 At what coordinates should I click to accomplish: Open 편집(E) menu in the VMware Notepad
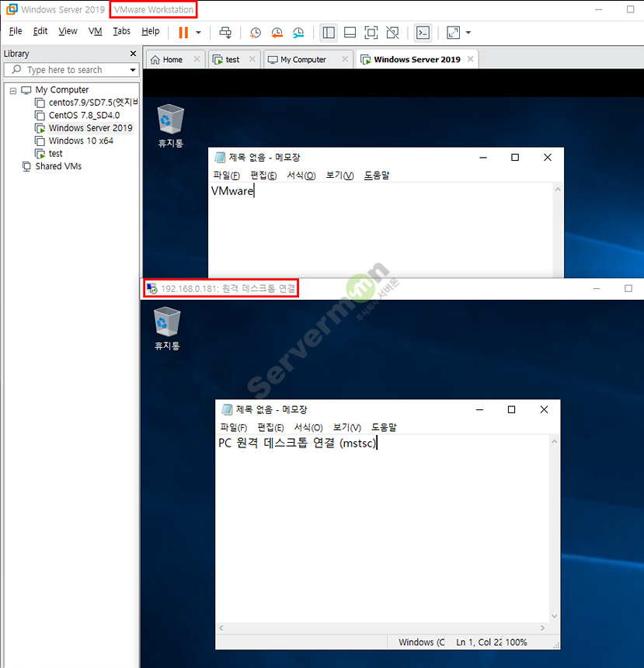[263, 176]
